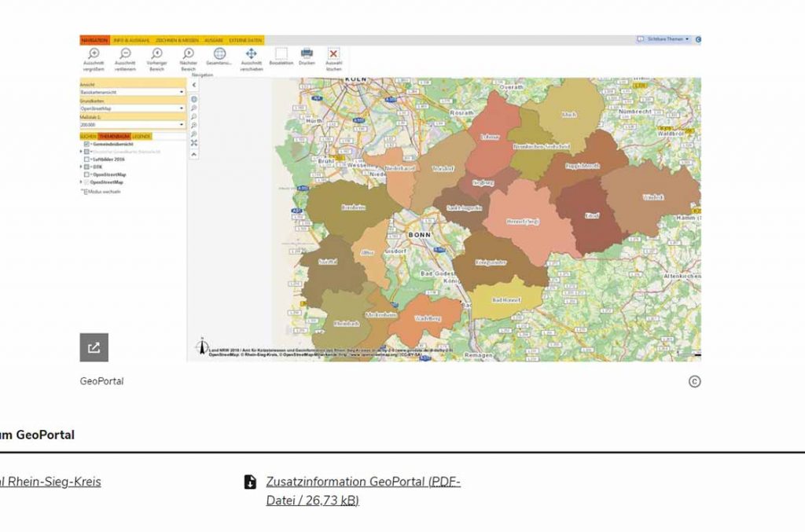Select the Ausgabe tab
The image size is (805, 532).
click(x=214, y=40)
